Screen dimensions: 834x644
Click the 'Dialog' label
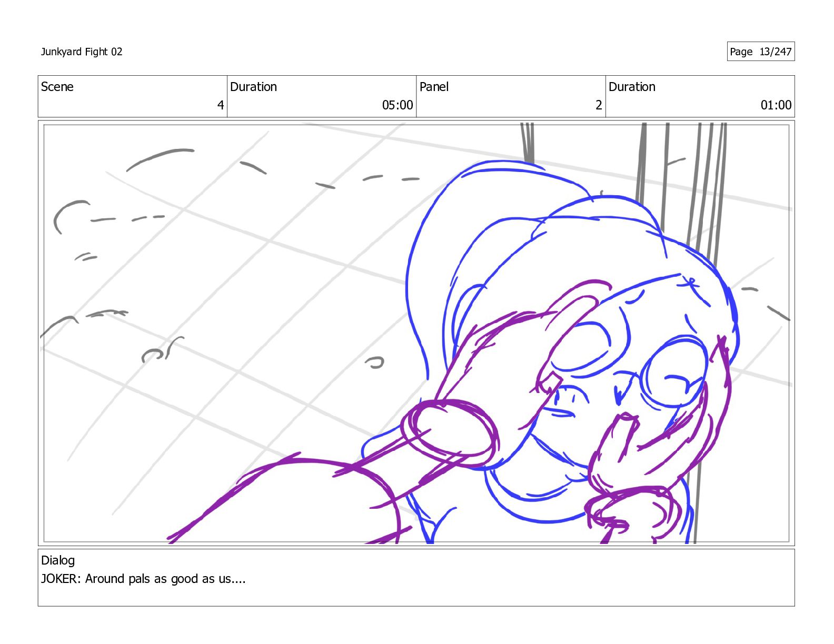(x=58, y=560)
